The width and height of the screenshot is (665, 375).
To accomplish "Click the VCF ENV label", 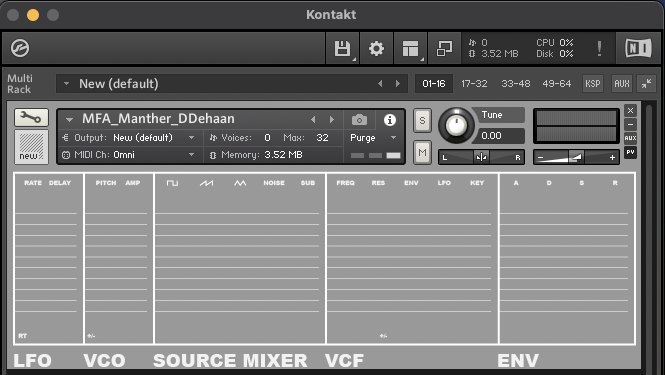I will (x=411, y=183).
